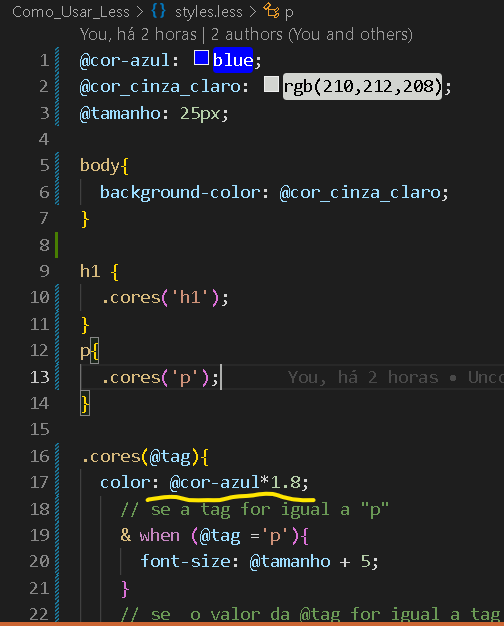Image resolution: width=504 pixels, height=626 pixels.
Task: Click the curly braces file icon in the breadcrumb
Action: tap(158, 11)
